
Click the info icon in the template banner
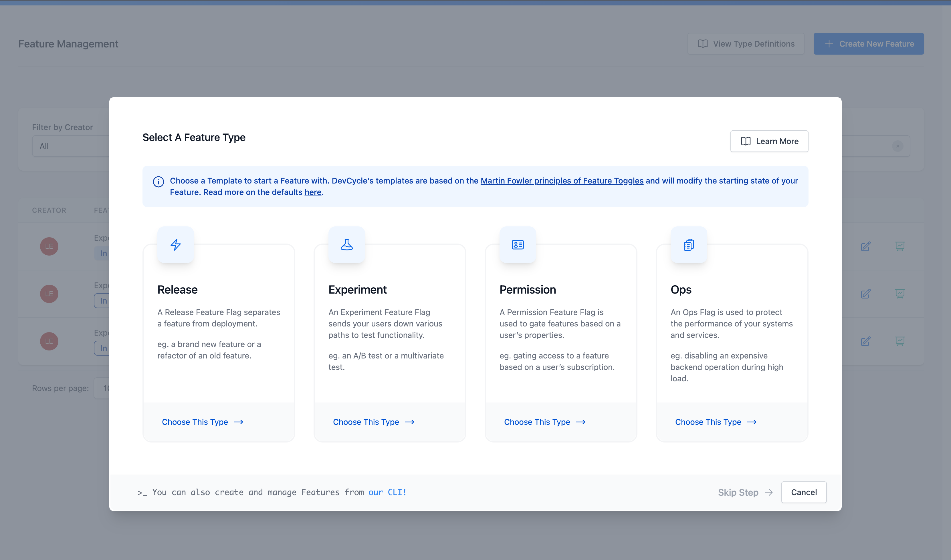click(x=158, y=182)
